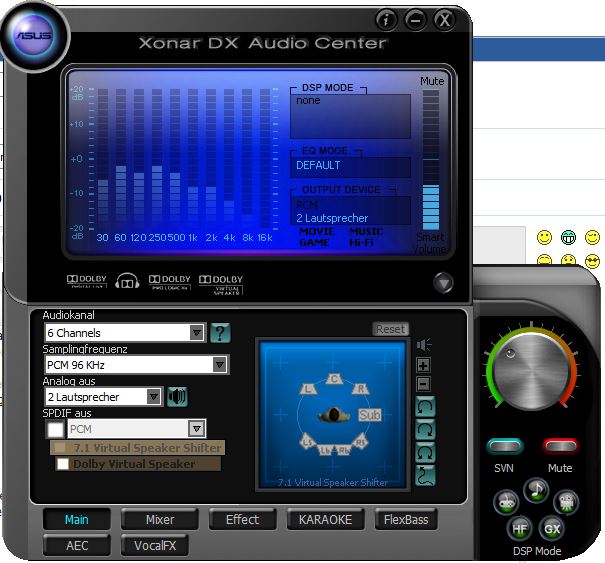Select the HF Hi-Fi mode button
605x563 pixels.
pyautogui.click(x=519, y=529)
